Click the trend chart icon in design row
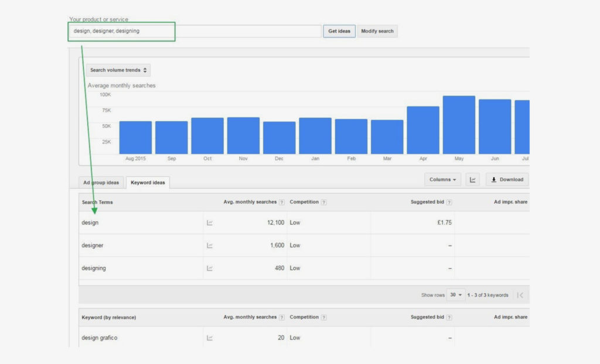 (x=210, y=222)
